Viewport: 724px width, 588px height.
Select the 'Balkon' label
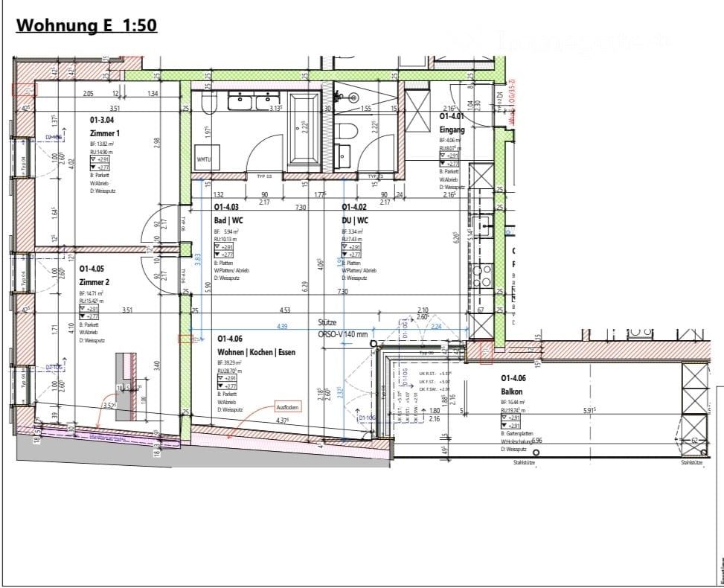[x=512, y=392]
